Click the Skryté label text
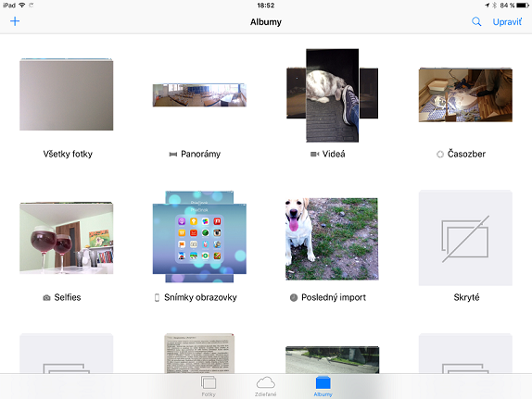Image resolution: width=532 pixels, height=399 pixels. pyautogui.click(x=466, y=298)
